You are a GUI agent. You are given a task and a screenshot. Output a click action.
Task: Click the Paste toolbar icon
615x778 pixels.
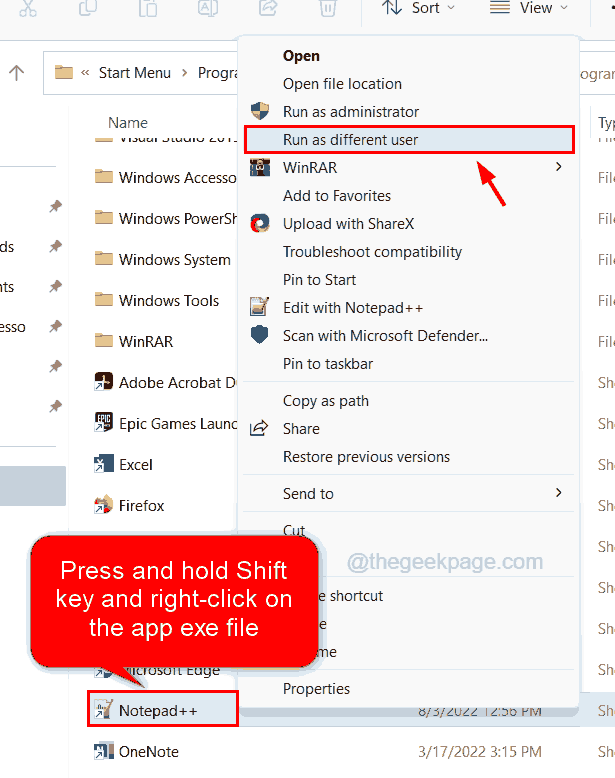tap(147, 8)
